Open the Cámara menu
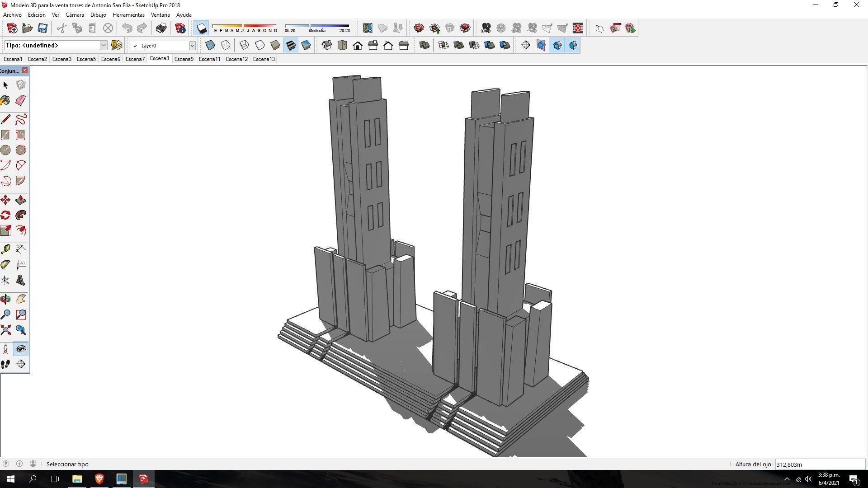The width and height of the screenshot is (868, 488). pos(75,15)
